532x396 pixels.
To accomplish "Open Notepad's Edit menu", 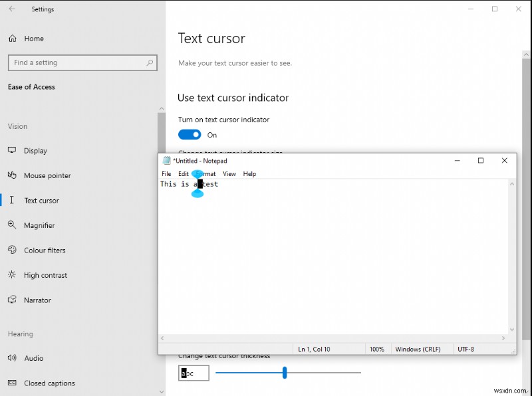I will tap(184, 173).
